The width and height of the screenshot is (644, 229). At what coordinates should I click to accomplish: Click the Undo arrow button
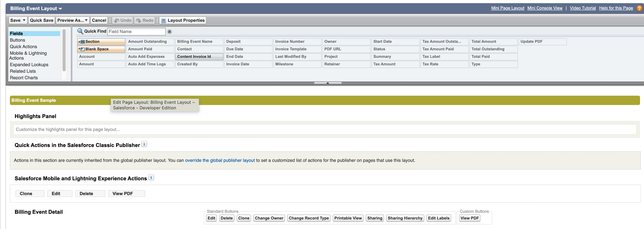click(122, 20)
